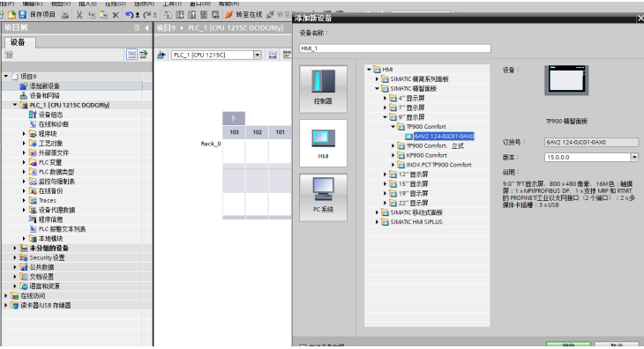
Task: Click the paste clipboard icon
Action: 103,15
